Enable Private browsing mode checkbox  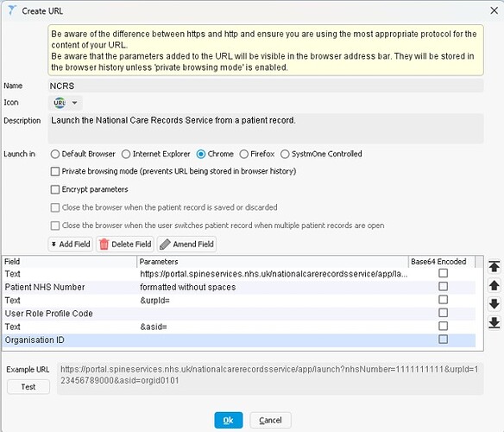[55, 171]
